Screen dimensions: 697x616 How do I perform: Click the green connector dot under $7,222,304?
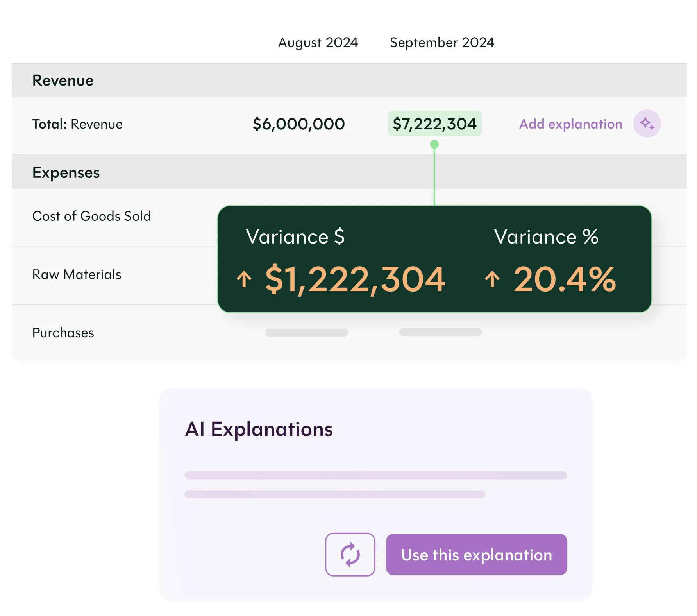click(434, 144)
